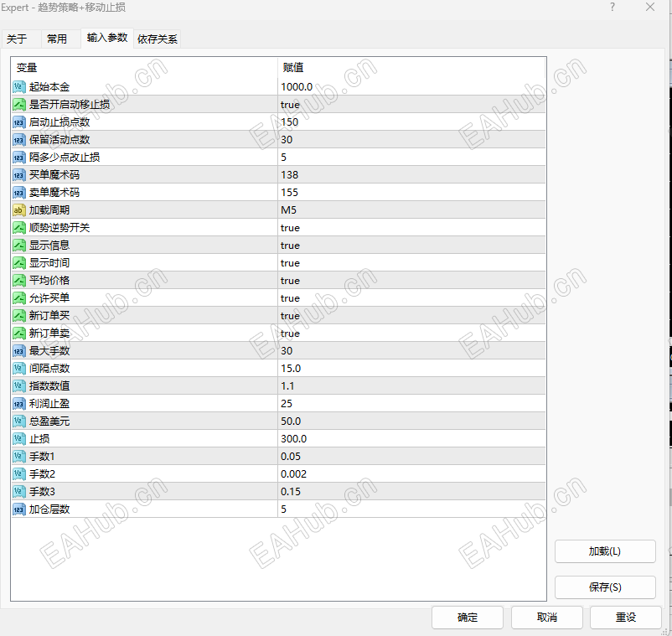Select the 显示时间 true value
Screen dimensions: 672x636
(290, 263)
